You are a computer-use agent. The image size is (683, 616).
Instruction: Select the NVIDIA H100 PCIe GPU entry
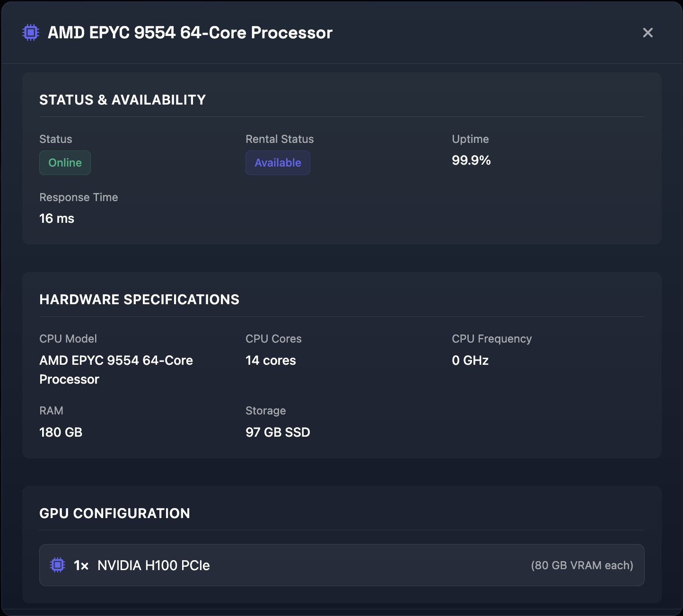153,565
